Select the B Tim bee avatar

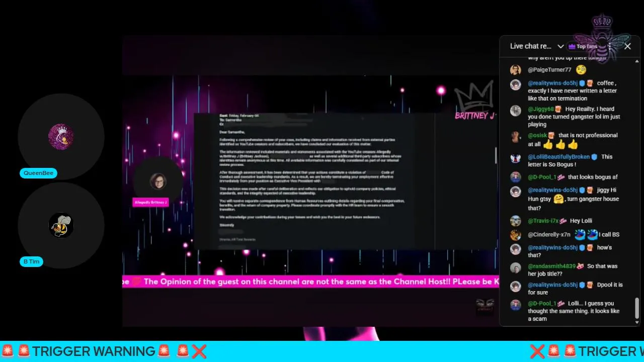[61, 225]
